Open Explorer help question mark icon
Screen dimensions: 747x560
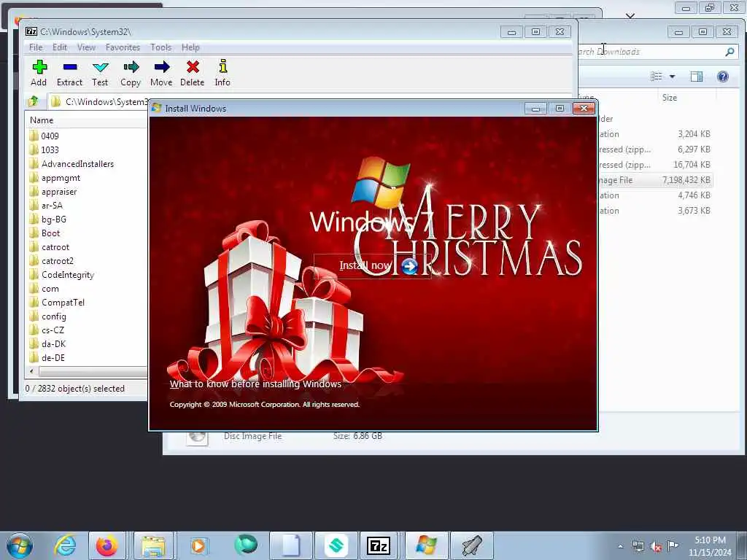(723, 76)
